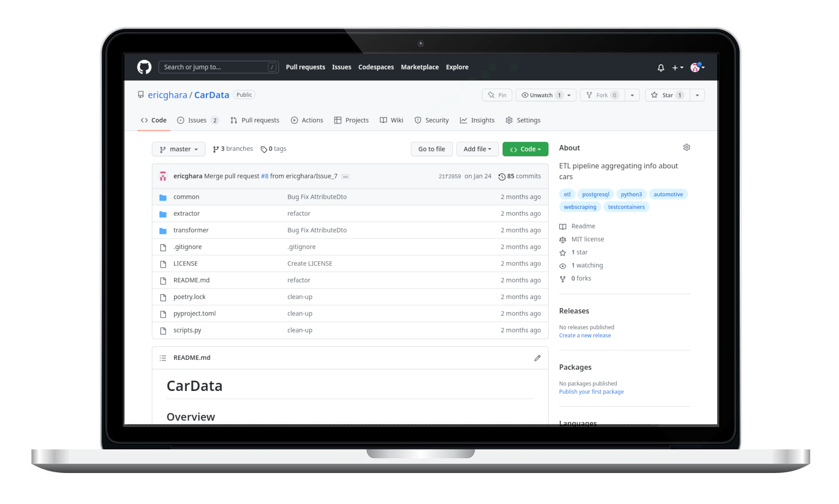Open the Add file dropdown

[x=477, y=149]
